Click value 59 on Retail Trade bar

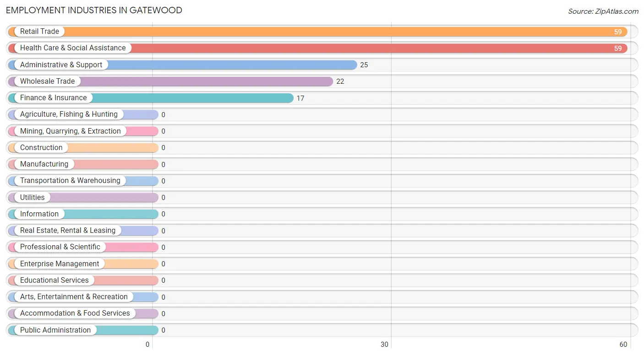[x=618, y=32]
